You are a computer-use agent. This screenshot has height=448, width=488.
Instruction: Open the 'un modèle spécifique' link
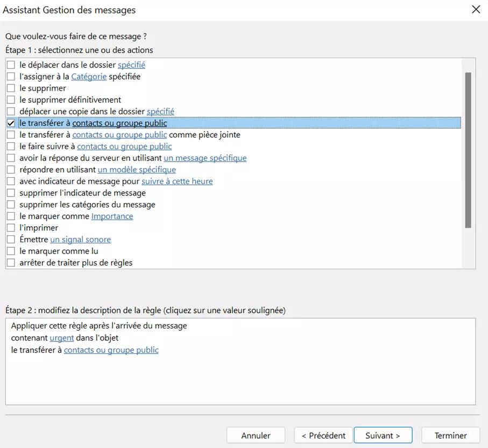[x=137, y=170]
